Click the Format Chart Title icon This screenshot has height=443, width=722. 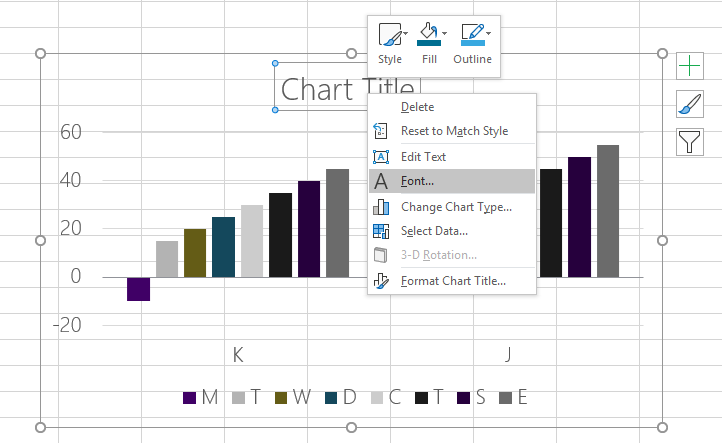tap(381, 281)
